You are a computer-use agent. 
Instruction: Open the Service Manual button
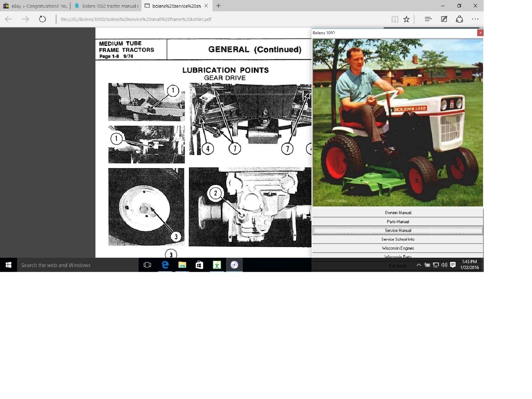coord(398,230)
